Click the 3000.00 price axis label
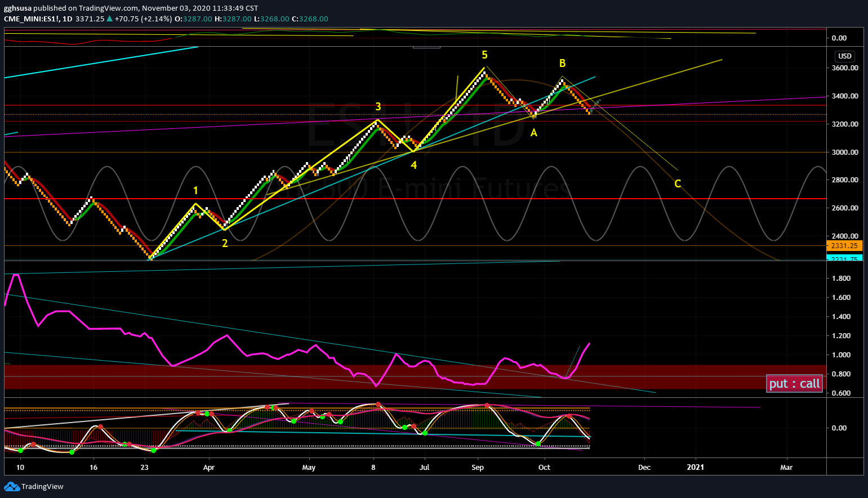The height and width of the screenshot is (498, 868). (x=845, y=152)
